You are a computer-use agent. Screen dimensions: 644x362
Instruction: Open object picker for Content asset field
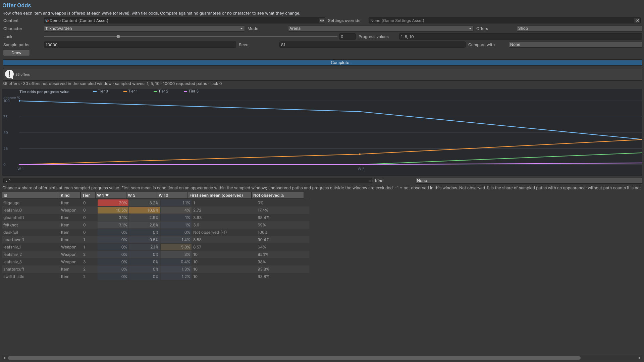point(322,20)
